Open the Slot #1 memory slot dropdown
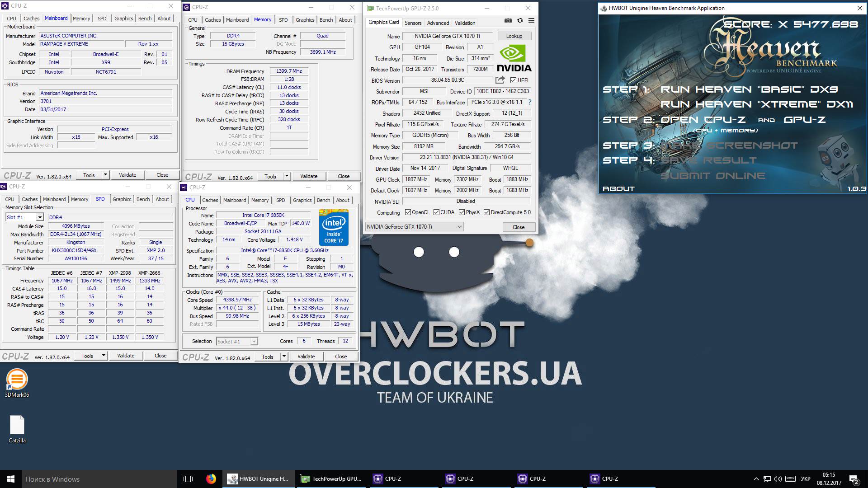 point(24,217)
